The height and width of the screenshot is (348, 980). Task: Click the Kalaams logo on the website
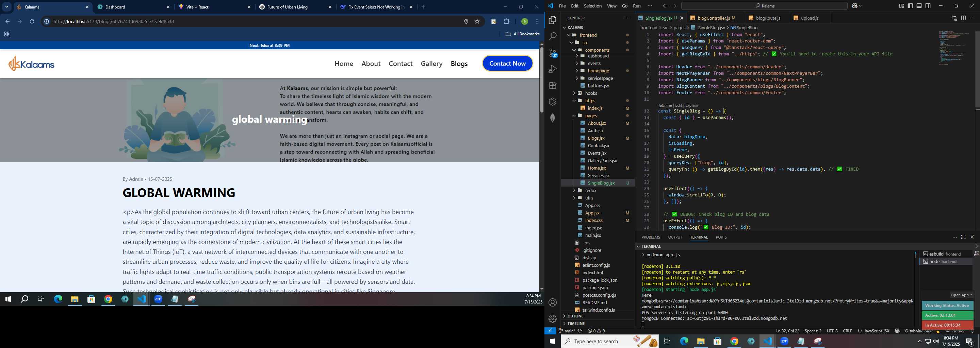point(32,64)
